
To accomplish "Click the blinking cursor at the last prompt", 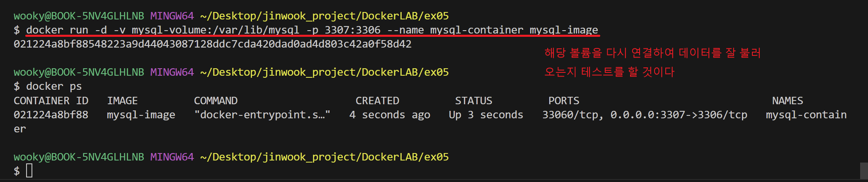I will [x=29, y=170].
